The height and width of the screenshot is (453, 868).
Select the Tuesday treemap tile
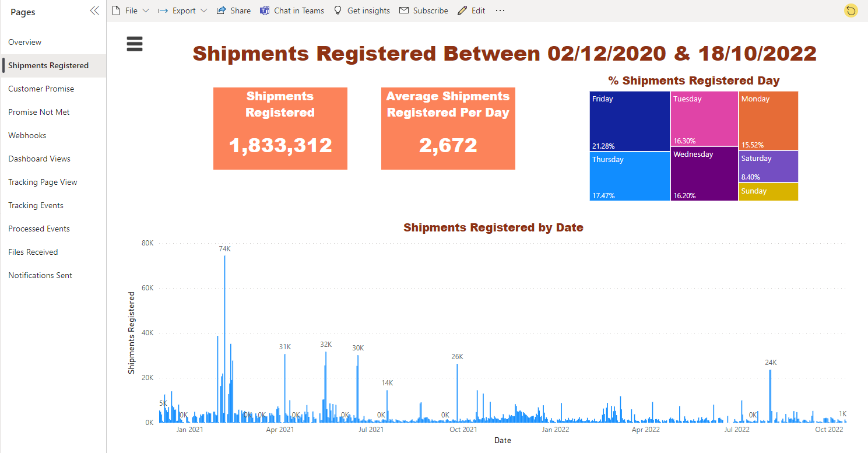(704, 118)
